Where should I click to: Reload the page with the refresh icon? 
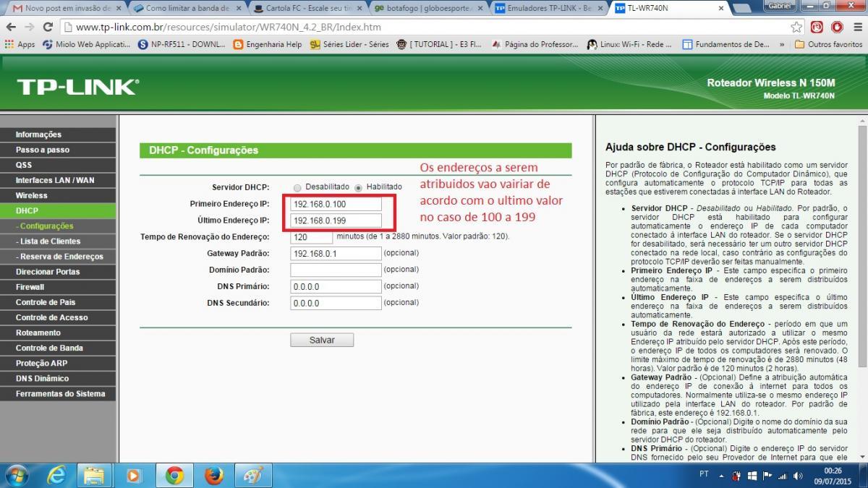pos(48,27)
